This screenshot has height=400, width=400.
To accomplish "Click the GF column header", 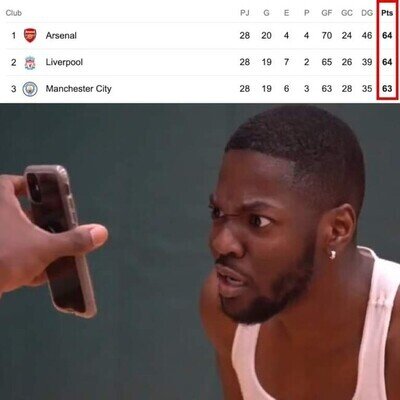I will click(327, 13).
